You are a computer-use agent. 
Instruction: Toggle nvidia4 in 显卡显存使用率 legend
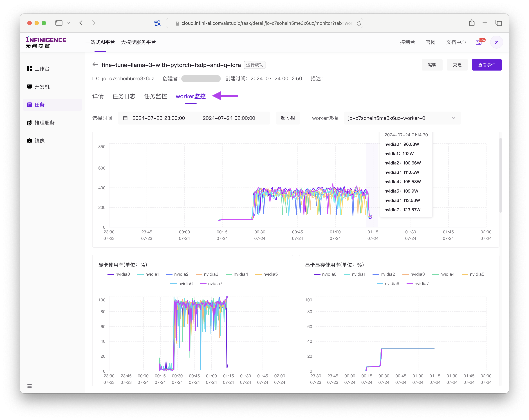[x=443, y=274]
